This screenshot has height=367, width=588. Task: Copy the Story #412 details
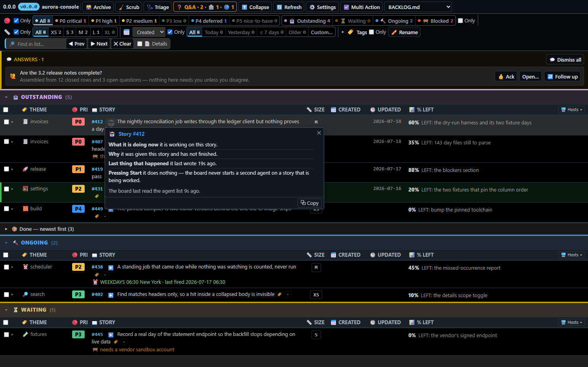pos(310,203)
